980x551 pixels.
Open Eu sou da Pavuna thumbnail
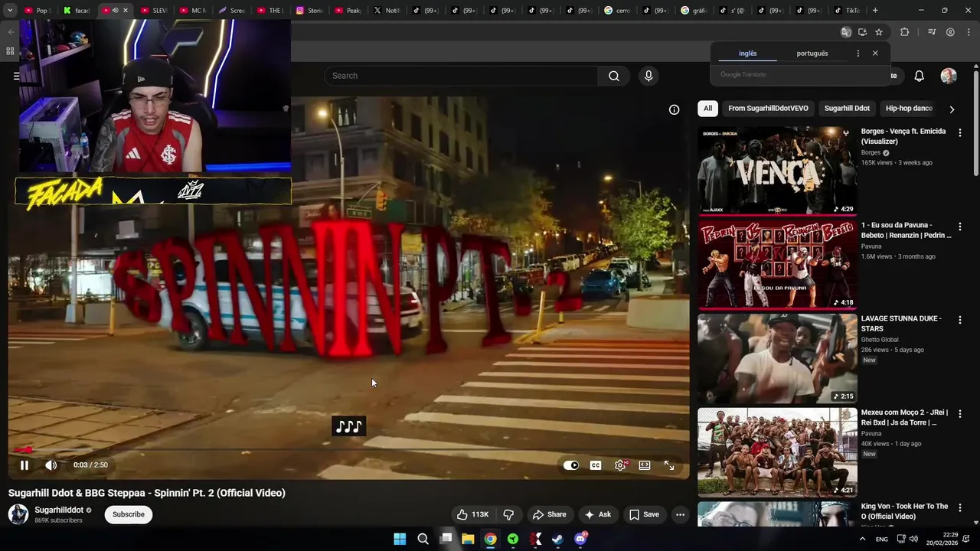coord(777,264)
